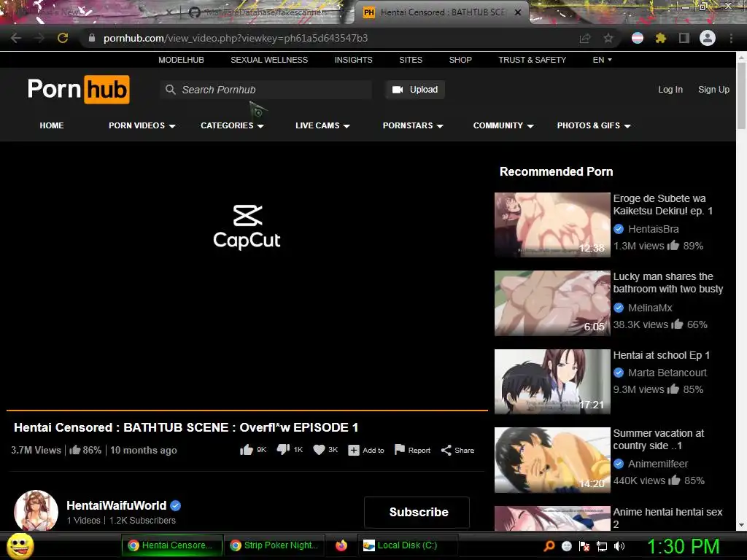Open the share-page icon in the address bar
This screenshot has height=560, width=747.
click(585, 39)
